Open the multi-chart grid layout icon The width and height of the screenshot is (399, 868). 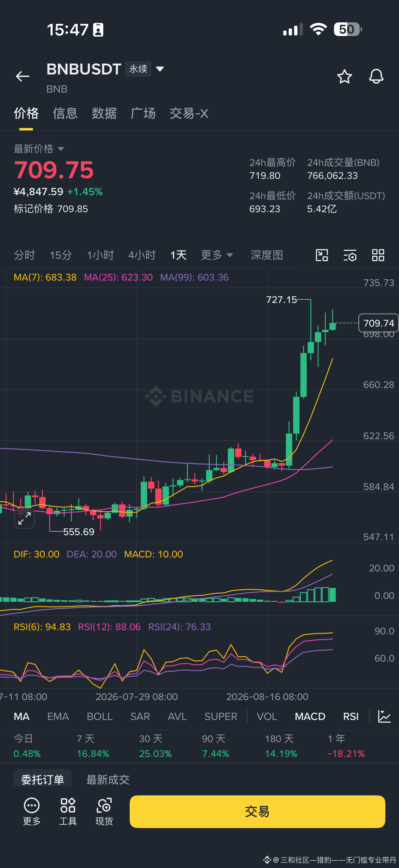(x=378, y=255)
